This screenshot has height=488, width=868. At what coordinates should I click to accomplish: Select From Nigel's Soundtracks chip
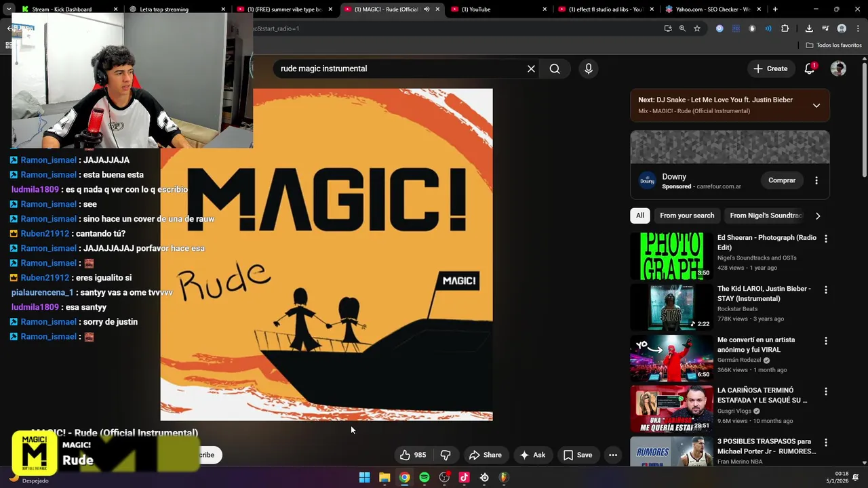point(766,216)
